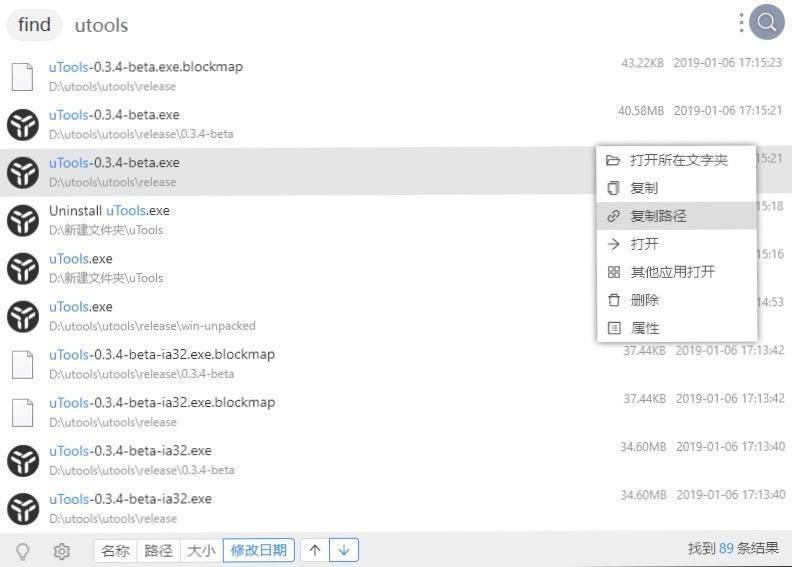792x567 pixels.
Task: Switch to descending sort arrow
Action: coord(343,550)
